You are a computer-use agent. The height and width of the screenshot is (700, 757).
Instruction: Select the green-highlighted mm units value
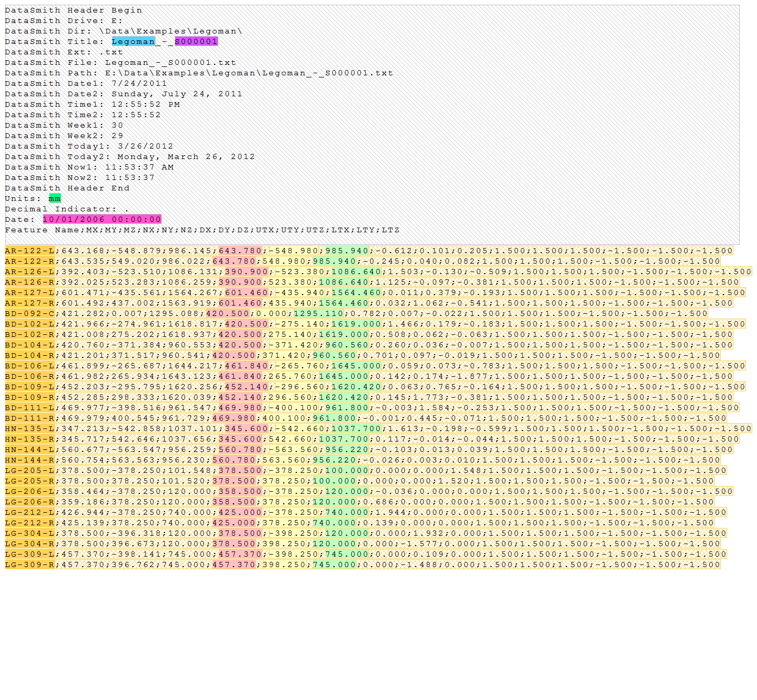[54, 198]
